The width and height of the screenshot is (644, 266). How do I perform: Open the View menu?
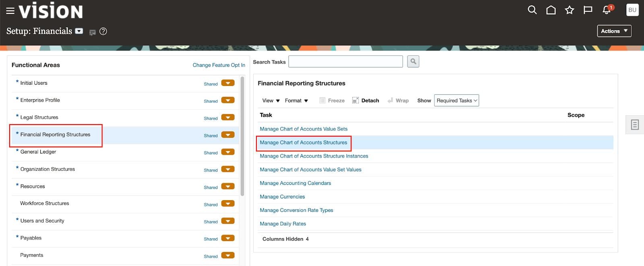coord(270,100)
